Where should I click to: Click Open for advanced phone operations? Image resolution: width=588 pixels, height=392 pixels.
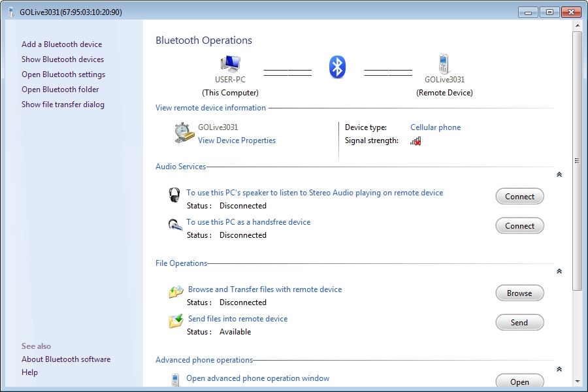[519, 381]
